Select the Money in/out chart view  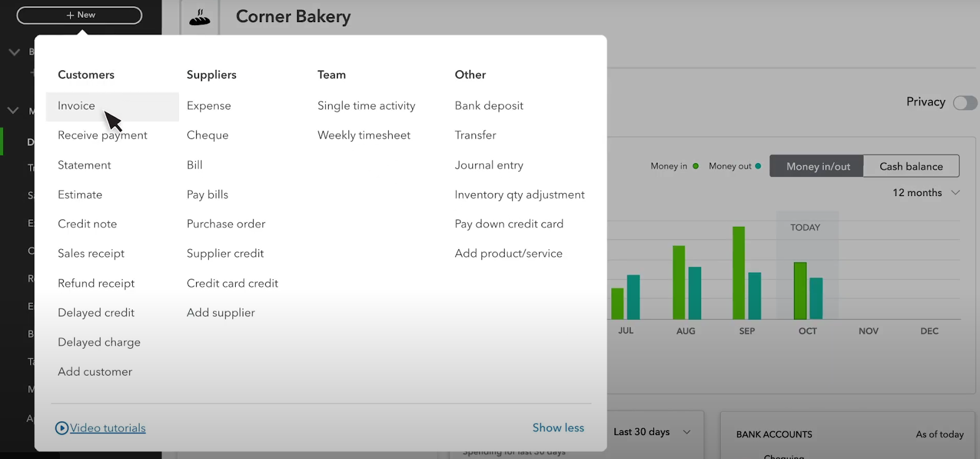tap(815, 166)
